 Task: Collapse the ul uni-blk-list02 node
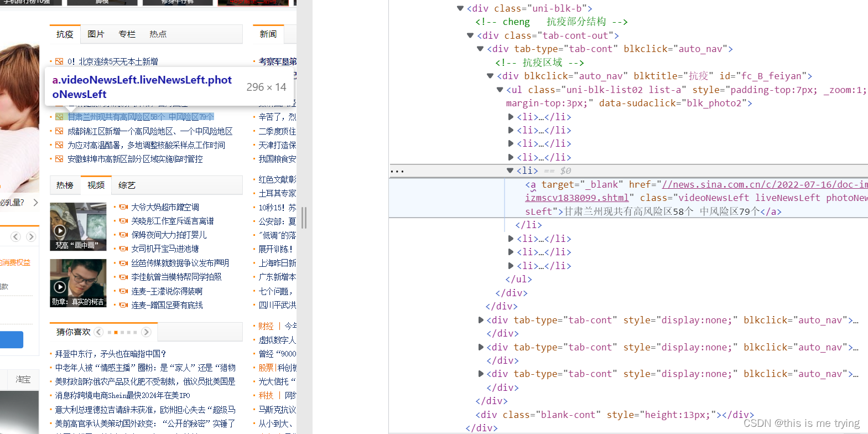point(500,90)
